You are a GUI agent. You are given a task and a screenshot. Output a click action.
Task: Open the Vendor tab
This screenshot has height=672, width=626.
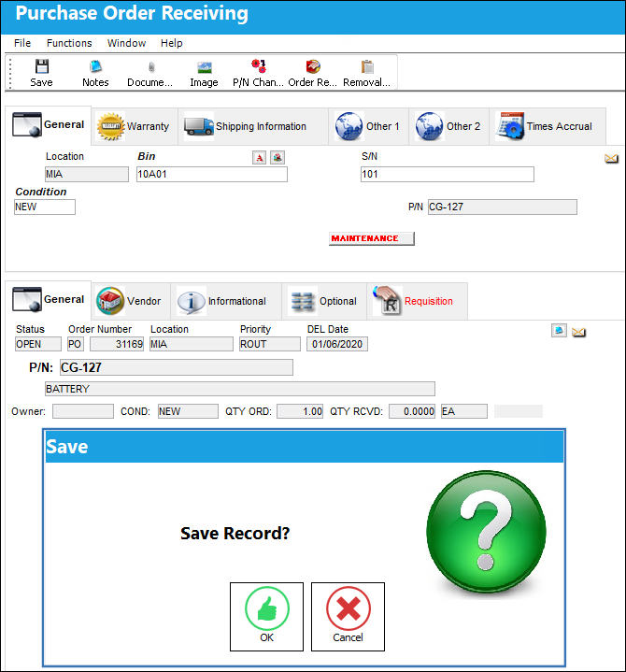pos(130,301)
